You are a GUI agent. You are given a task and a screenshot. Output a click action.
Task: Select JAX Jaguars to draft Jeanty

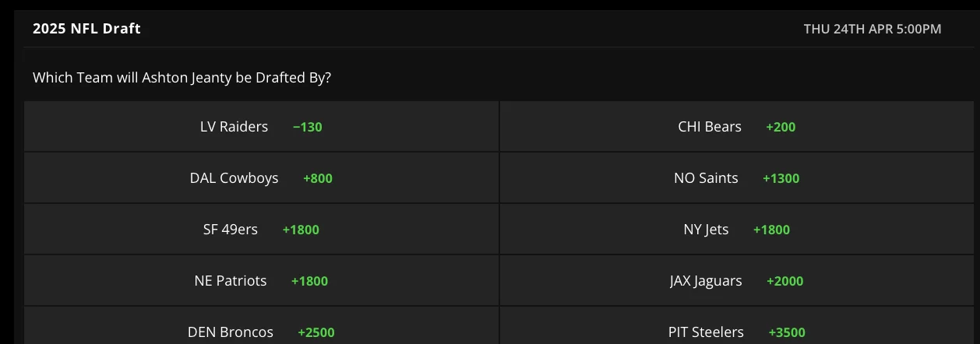tap(736, 281)
